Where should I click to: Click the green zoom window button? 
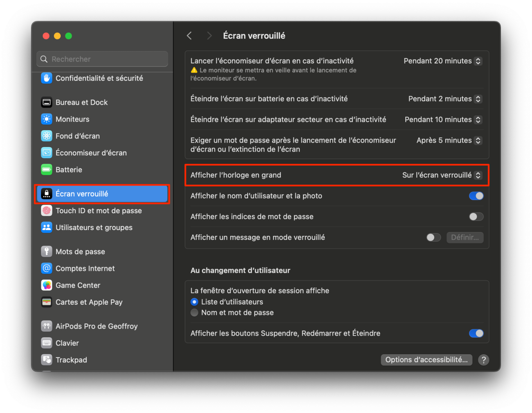click(68, 36)
